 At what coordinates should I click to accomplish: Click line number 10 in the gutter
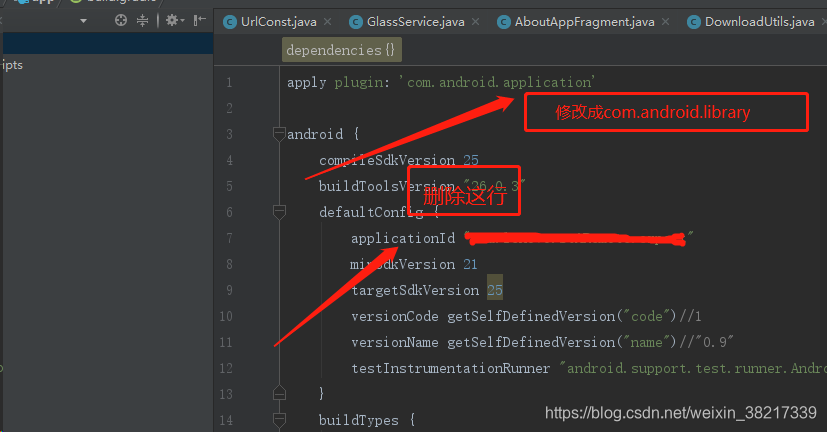pos(226,316)
